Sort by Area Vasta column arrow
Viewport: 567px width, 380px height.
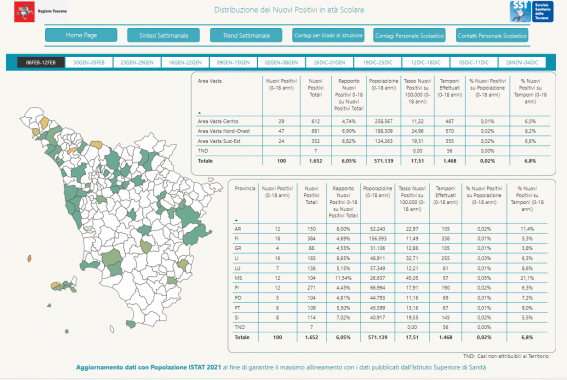click(199, 113)
